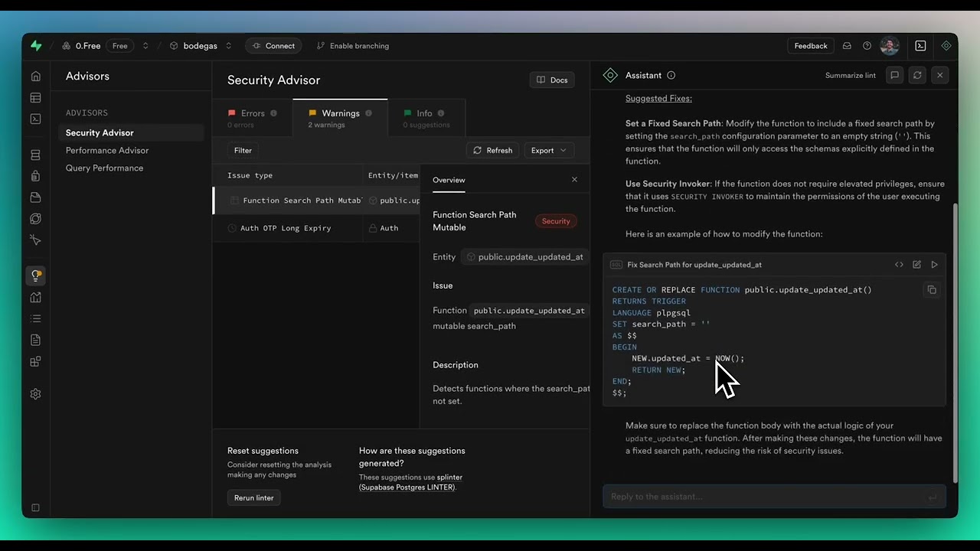
Task: Open the Database sidebar icon
Action: pos(35,155)
